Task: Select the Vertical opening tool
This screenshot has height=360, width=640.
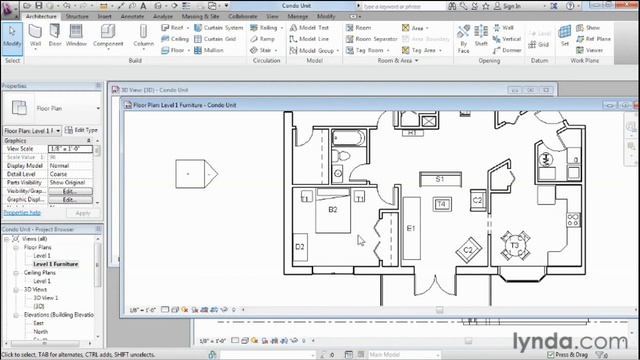Action: [x=507, y=39]
